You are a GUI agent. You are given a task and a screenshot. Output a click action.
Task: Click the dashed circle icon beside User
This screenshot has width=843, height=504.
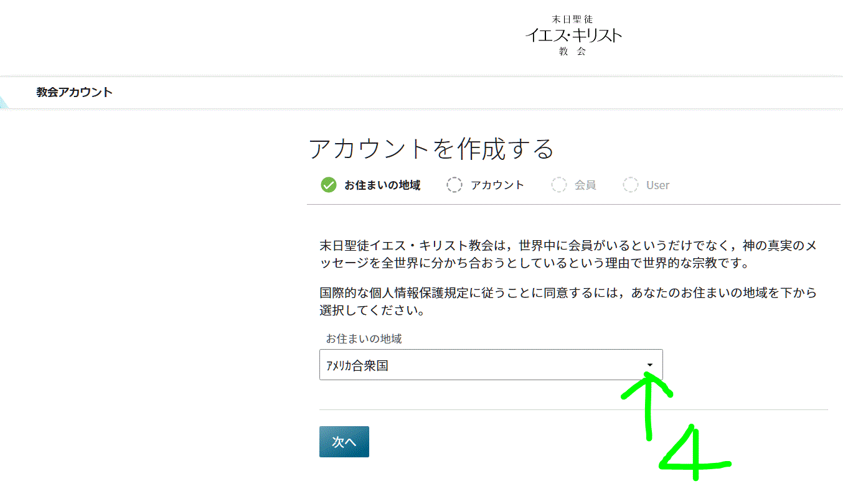(x=631, y=185)
